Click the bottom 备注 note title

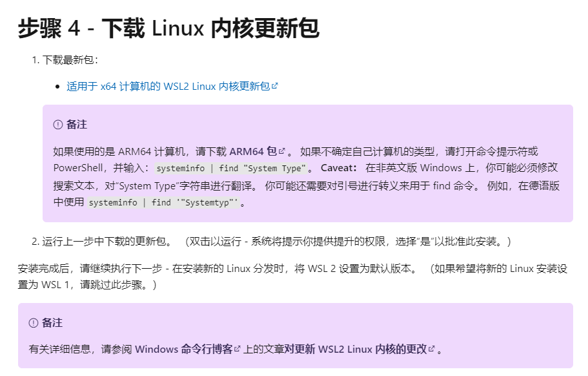(x=52, y=322)
